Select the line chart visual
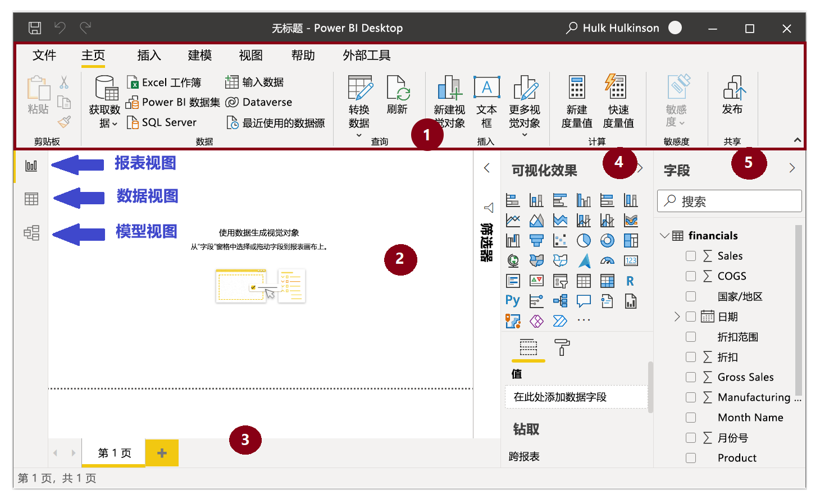Viewport: 820px width, 504px height. point(513,220)
